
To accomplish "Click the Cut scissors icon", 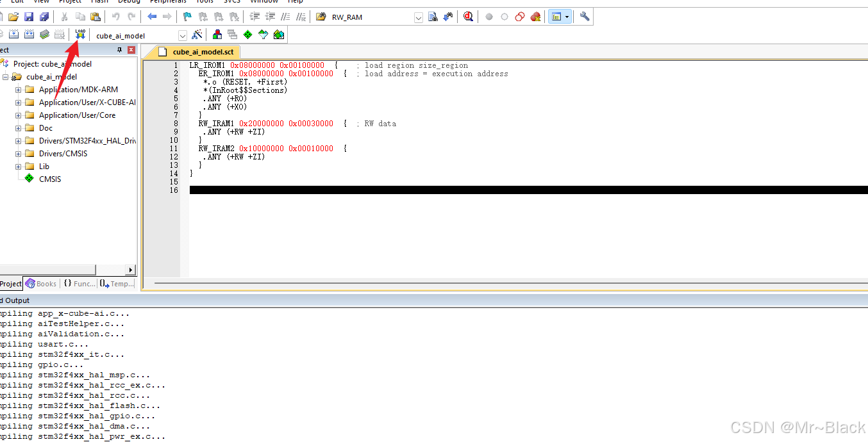I will point(65,17).
